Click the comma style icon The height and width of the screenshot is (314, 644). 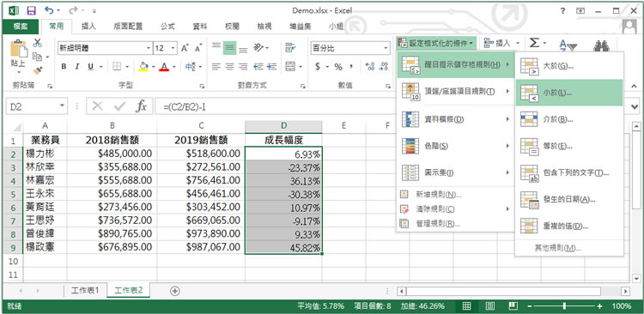pyautogui.click(x=351, y=67)
